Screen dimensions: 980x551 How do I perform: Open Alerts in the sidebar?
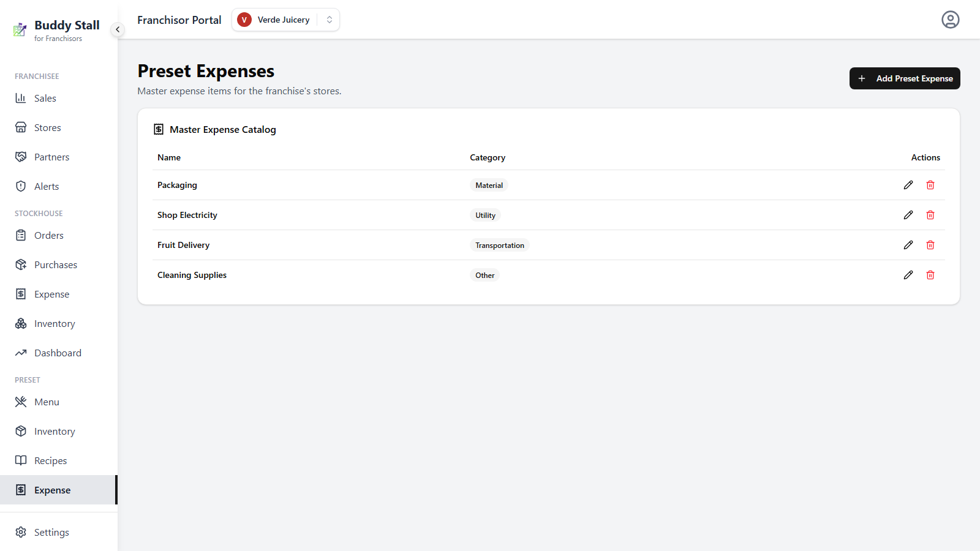point(59,186)
